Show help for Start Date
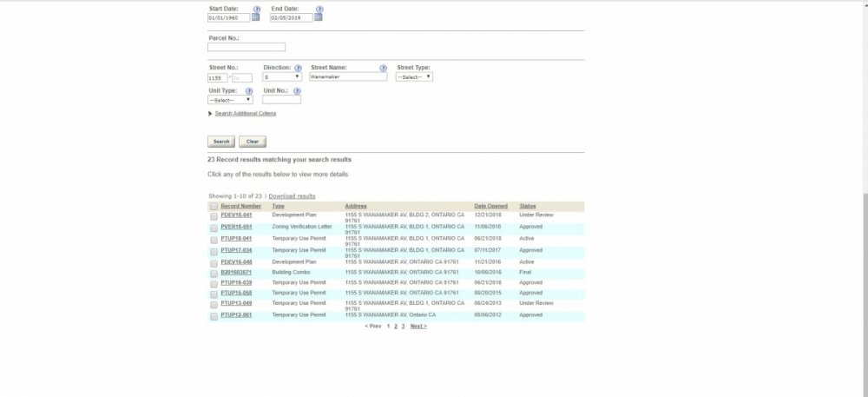 (x=256, y=9)
